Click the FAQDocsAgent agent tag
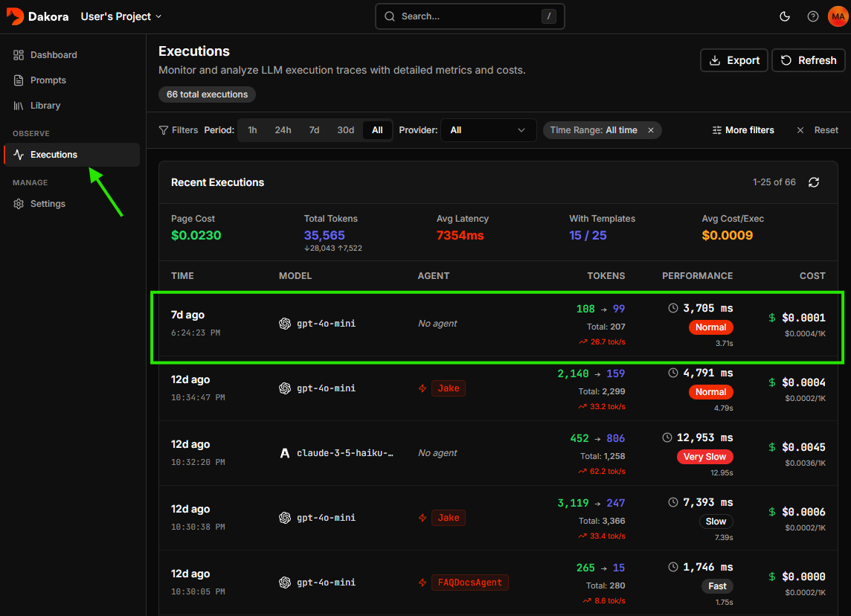The image size is (851, 616). click(470, 583)
